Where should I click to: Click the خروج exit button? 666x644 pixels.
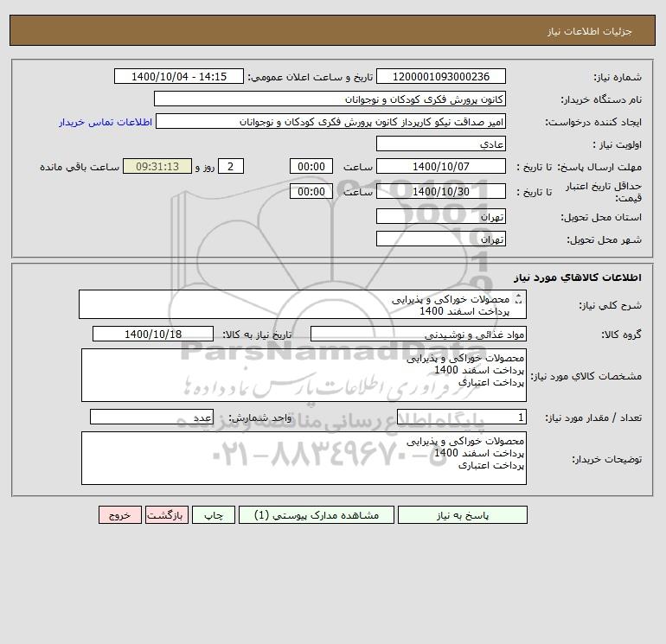pyautogui.click(x=119, y=515)
